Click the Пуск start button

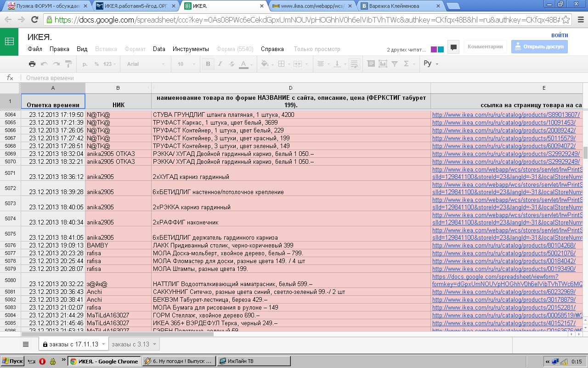coord(12,361)
